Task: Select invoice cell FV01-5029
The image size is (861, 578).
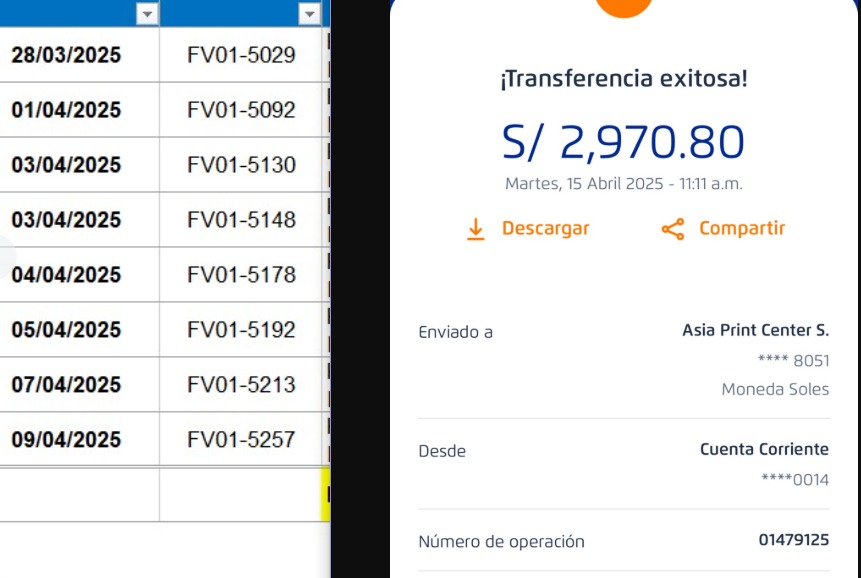Action: click(x=241, y=55)
